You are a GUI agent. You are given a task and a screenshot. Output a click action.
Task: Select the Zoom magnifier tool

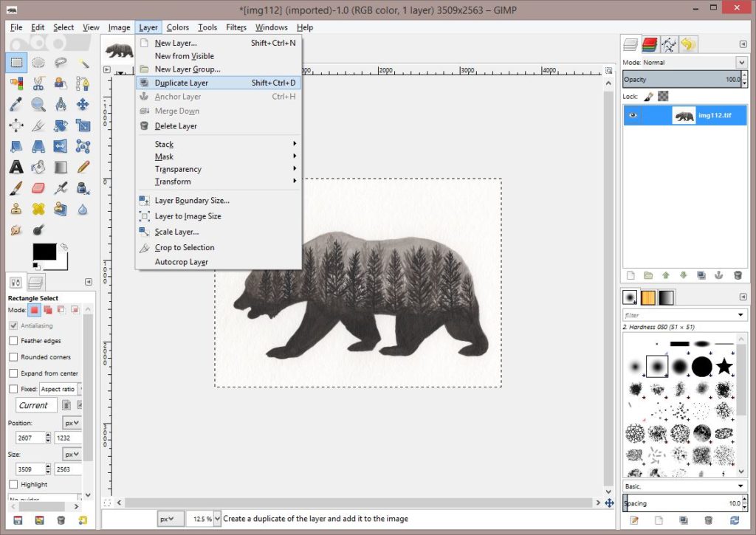(38, 104)
